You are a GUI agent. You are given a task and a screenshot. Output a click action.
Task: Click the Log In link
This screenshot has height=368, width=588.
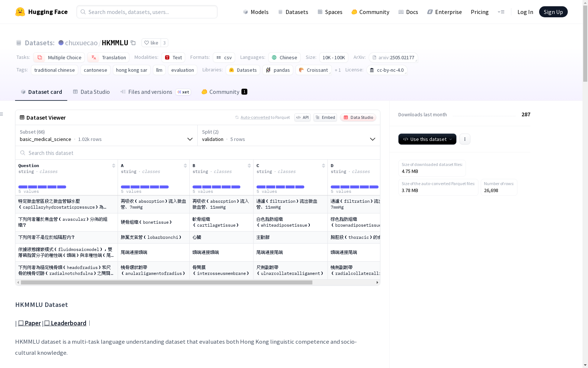click(x=525, y=12)
